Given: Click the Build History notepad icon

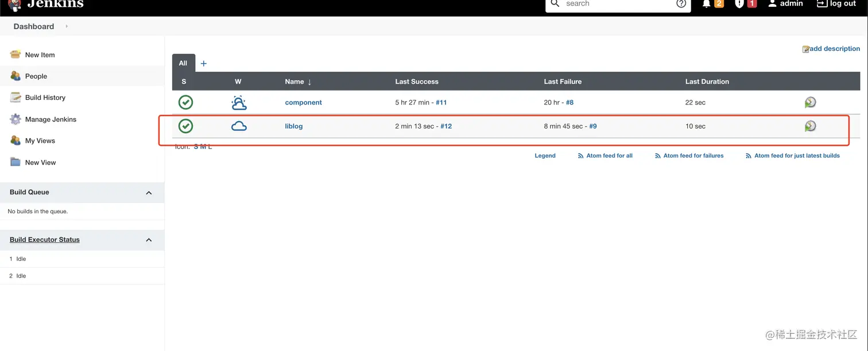Looking at the screenshot, I should (15, 97).
